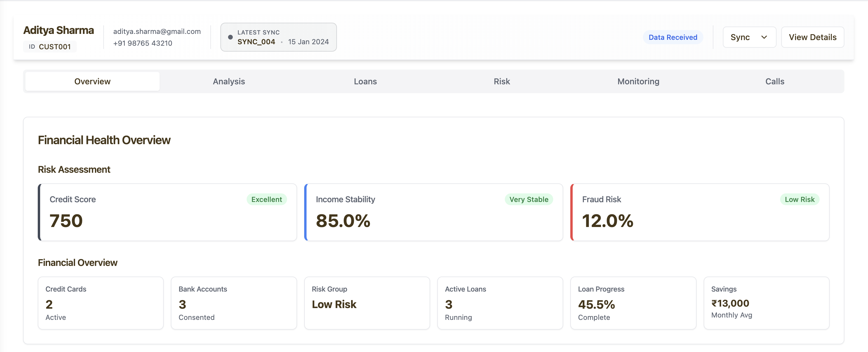This screenshot has height=352, width=868.
Task: Click the Credit Score card
Action: pos(168,212)
